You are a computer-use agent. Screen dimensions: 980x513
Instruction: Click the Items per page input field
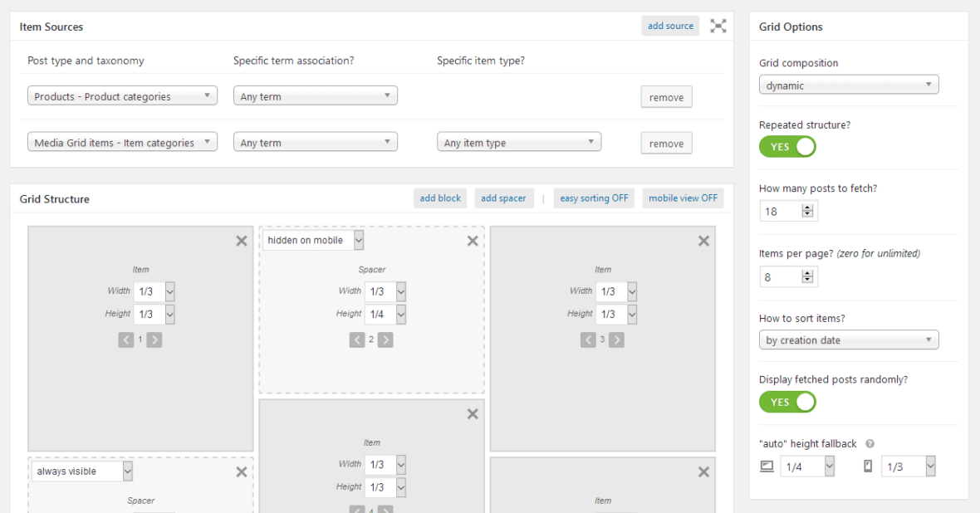pyautogui.click(x=779, y=277)
